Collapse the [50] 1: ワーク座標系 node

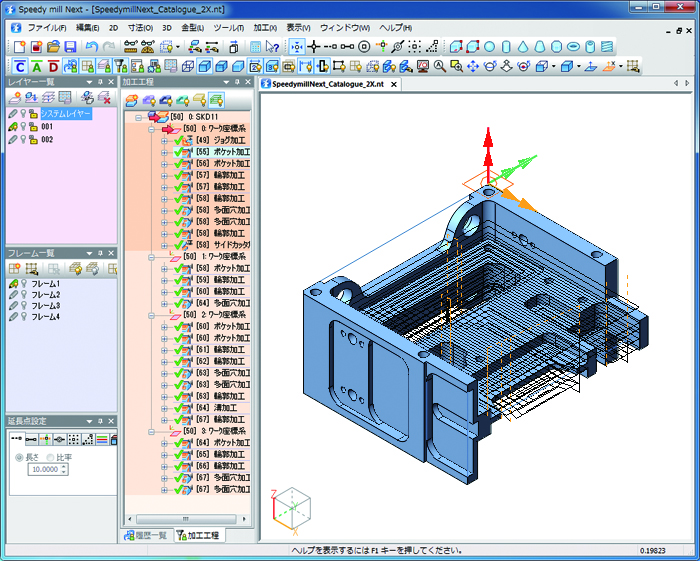point(151,257)
